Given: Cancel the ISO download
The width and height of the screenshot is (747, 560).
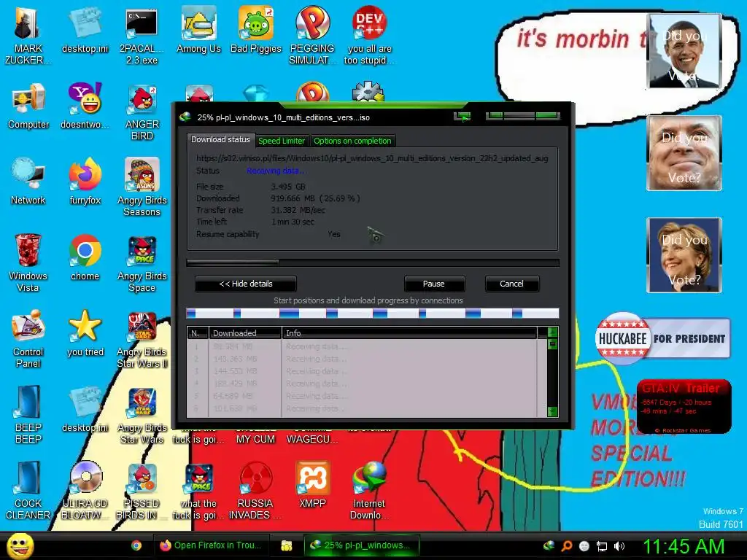Looking at the screenshot, I should pos(511,284).
